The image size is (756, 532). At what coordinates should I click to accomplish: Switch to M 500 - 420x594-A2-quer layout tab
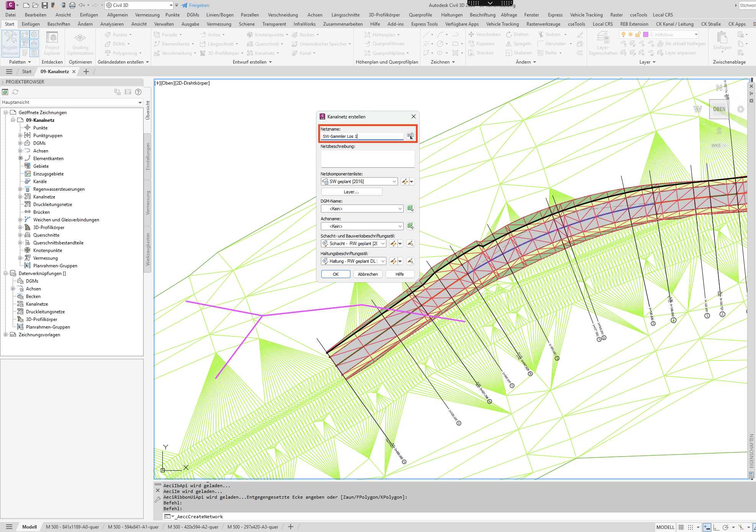pos(193,527)
